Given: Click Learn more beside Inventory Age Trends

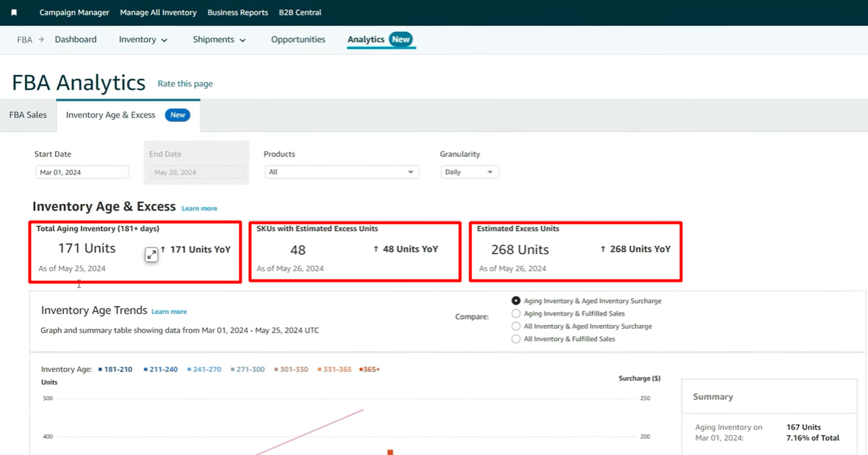Looking at the screenshot, I should (x=169, y=312).
